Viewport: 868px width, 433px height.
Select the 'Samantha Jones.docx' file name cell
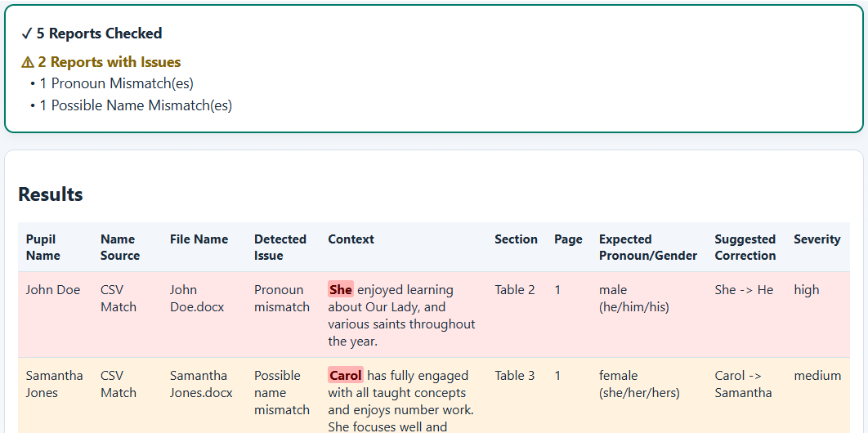click(201, 384)
